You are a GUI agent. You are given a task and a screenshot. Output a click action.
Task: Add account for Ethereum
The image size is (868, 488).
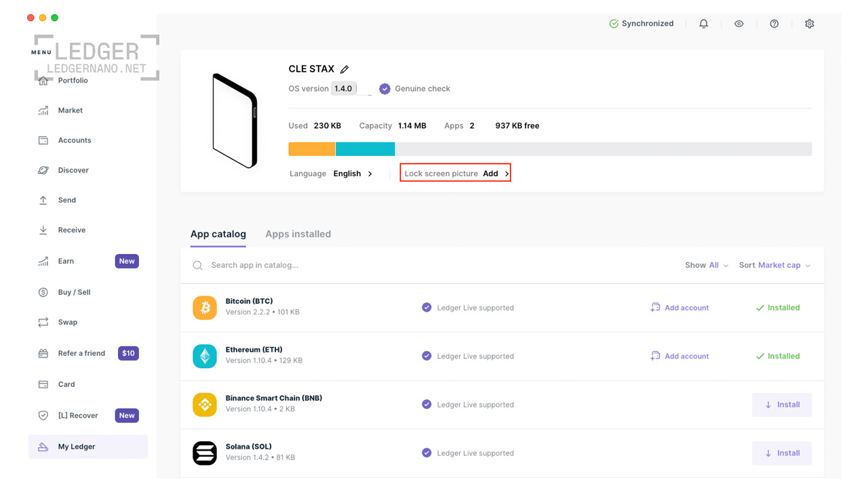click(679, 357)
